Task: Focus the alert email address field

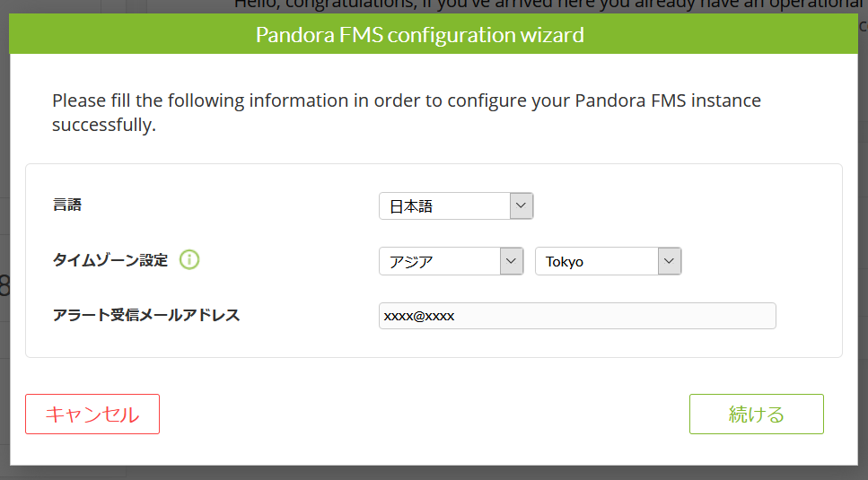Action: click(x=577, y=316)
